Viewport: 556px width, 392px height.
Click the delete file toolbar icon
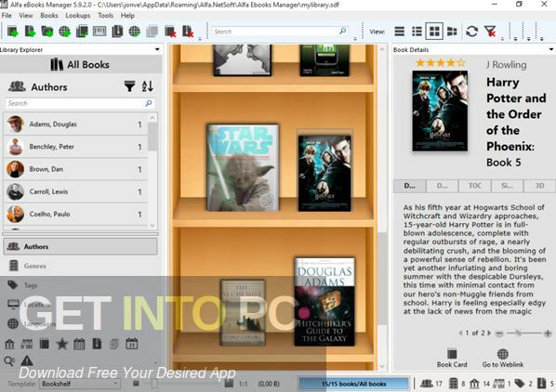tap(188, 32)
